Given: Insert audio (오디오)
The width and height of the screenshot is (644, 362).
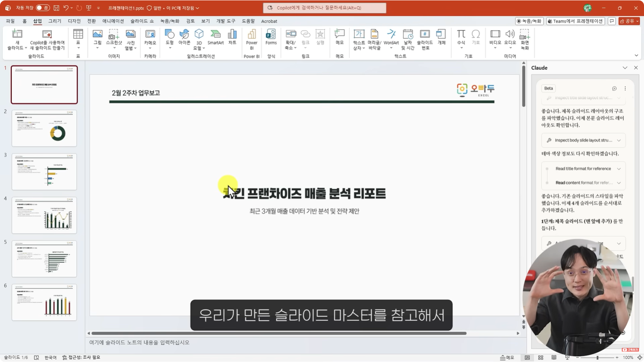Looking at the screenshot, I should pos(510,39).
